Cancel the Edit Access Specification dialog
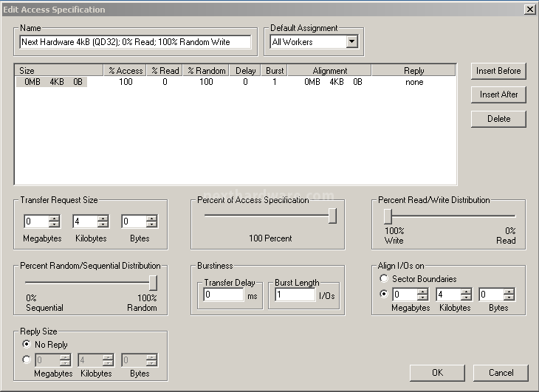The image size is (539, 392). point(501,373)
